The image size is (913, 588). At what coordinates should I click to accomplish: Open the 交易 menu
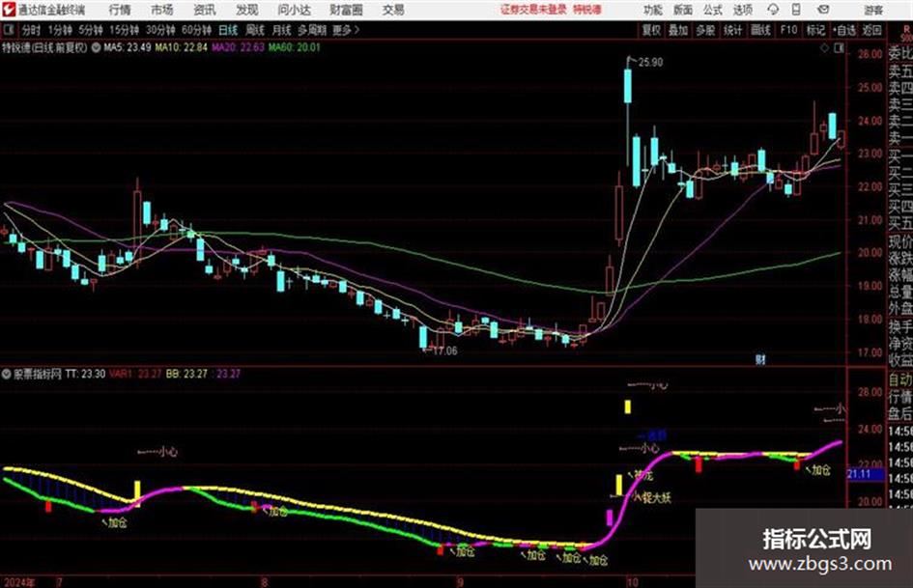click(x=393, y=10)
